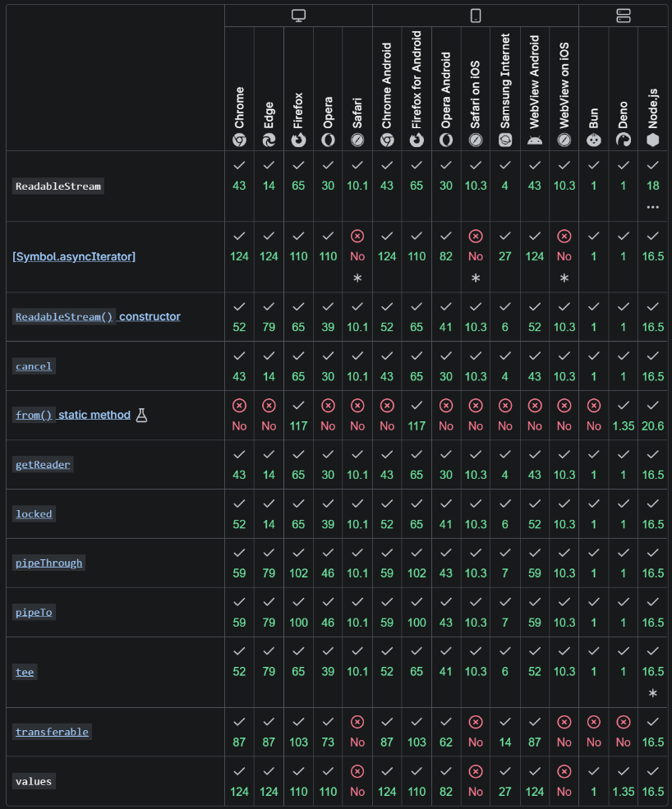Click the desktop Opera logo

(328, 140)
